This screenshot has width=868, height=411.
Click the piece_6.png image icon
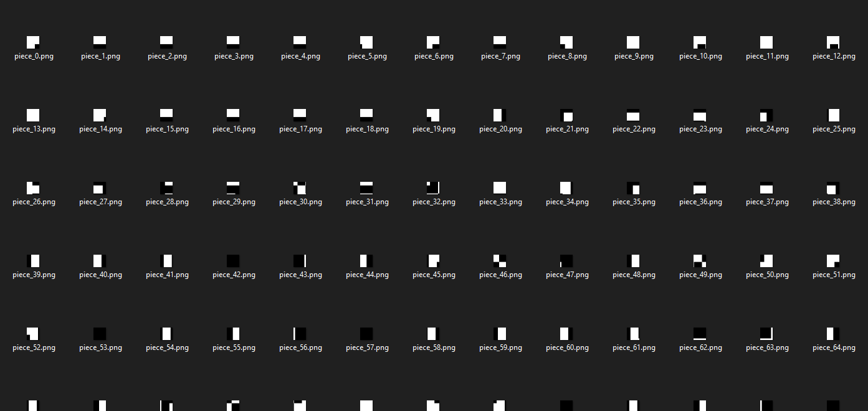pos(434,42)
